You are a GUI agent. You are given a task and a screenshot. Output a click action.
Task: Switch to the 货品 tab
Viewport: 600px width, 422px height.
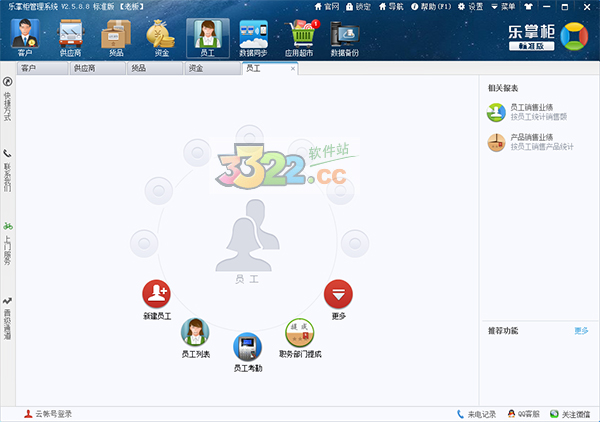[x=155, y=68]
